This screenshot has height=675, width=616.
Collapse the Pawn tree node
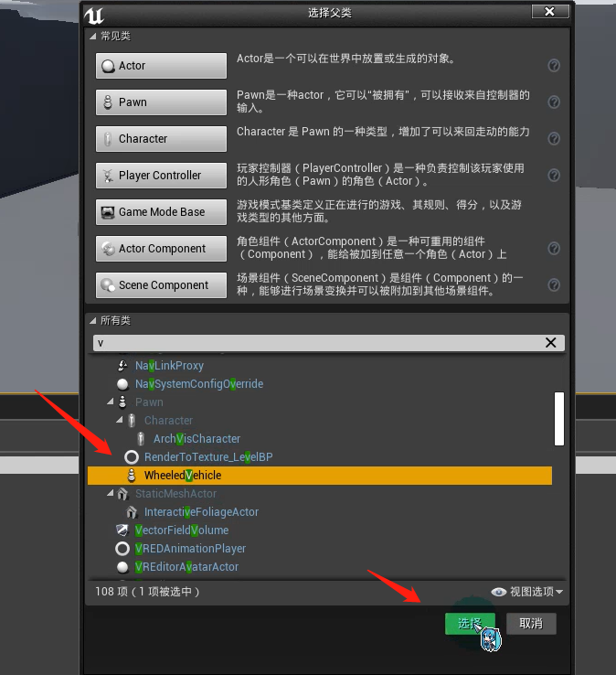pyautogui.click(x=111, y=402)
